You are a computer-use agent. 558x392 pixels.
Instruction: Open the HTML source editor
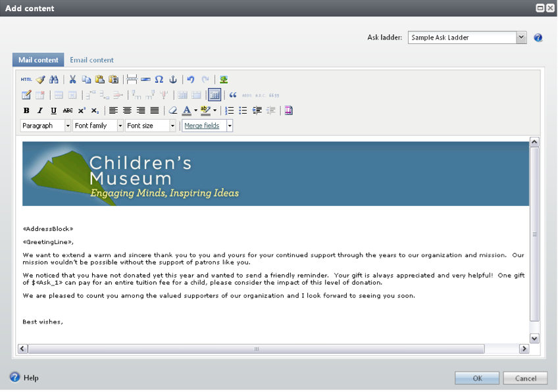26,80
